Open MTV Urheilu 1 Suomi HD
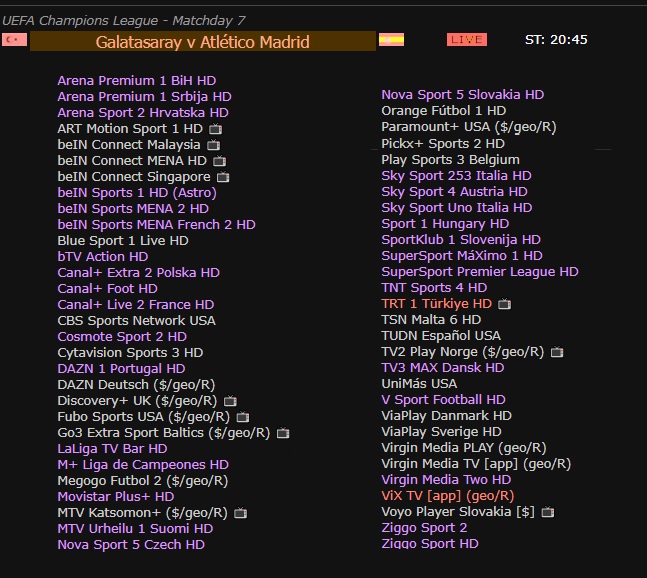Image resolution: width=647 pixels, height=578 pixels. (x=135, y=529)
